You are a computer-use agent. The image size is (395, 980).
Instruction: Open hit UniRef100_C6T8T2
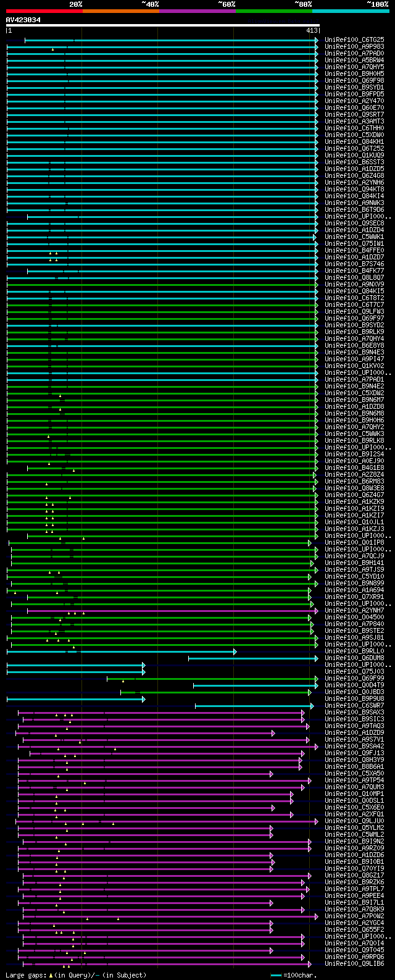[354, 298]
